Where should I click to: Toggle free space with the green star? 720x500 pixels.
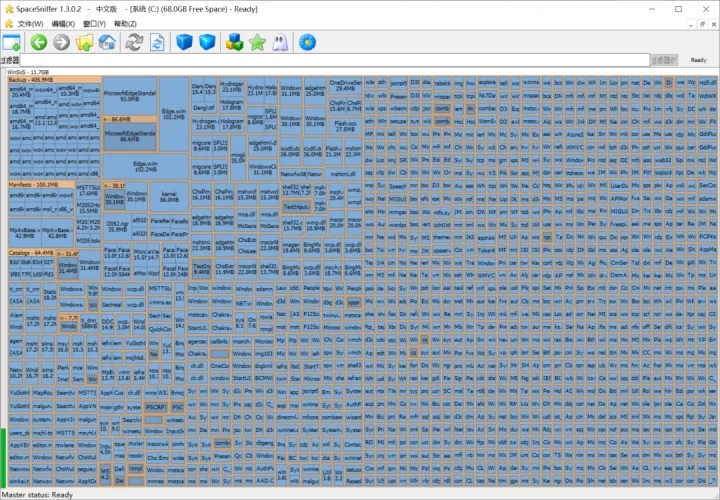point(258,42)
